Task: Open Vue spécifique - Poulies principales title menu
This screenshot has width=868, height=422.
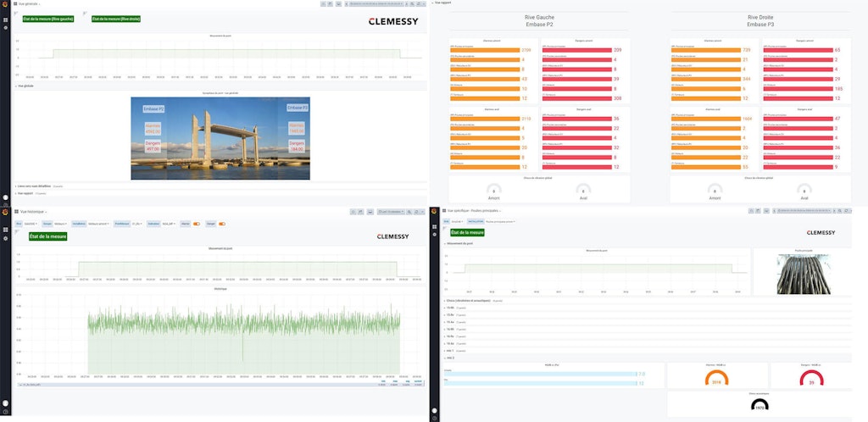Action: 473,211
